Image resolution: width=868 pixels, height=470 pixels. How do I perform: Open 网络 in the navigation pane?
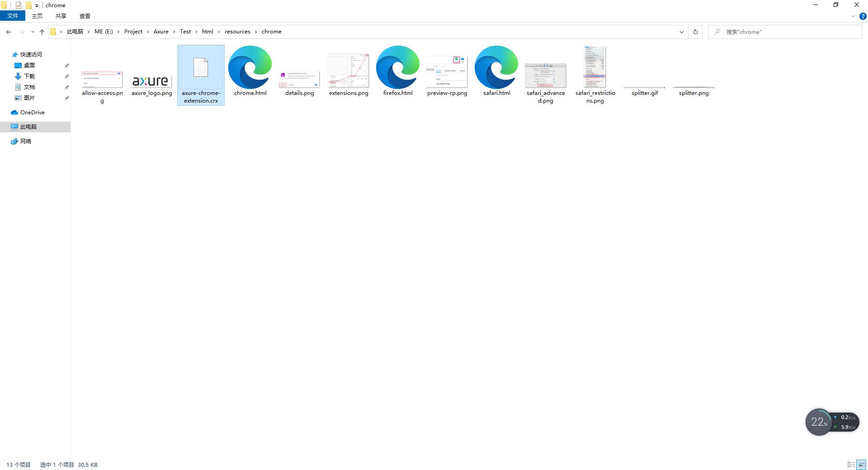pyautogui.click(x=25, y=141)
